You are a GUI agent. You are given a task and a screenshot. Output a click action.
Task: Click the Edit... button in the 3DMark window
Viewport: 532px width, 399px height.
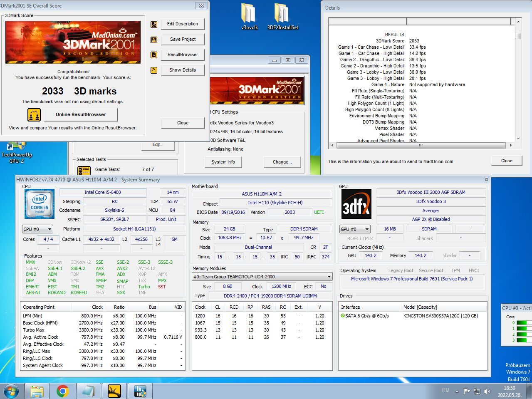[x=158, y=145]
